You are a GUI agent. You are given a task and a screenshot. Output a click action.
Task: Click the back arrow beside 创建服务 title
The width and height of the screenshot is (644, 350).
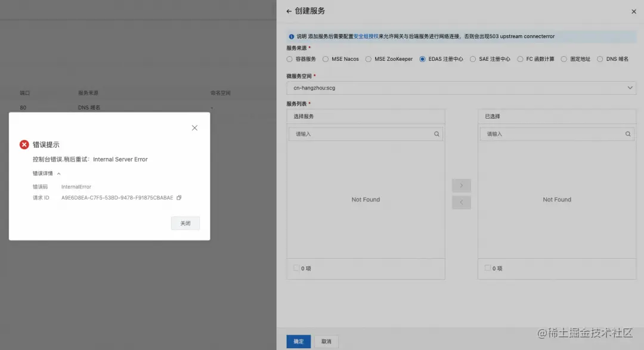pyautogui.click(x=289, y=11)
